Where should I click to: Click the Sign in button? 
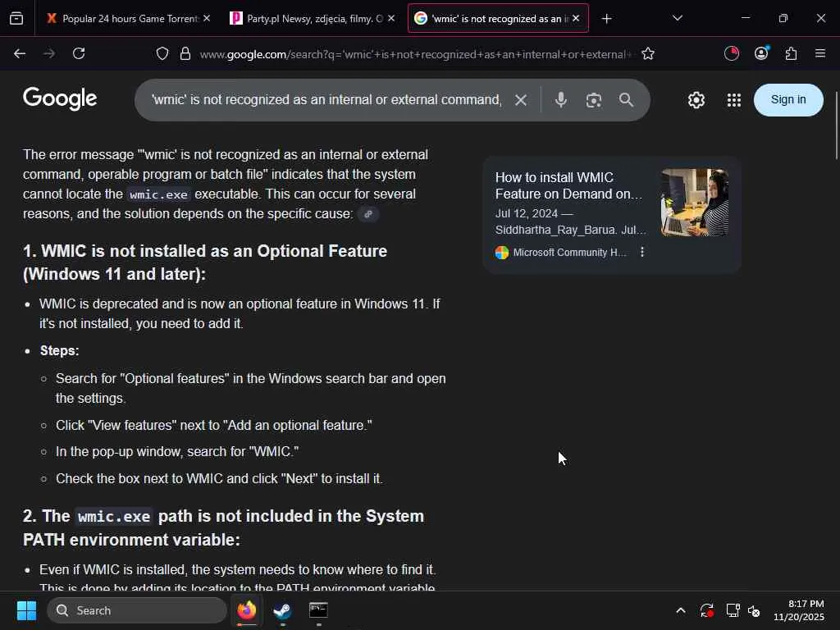coord(788,99)
